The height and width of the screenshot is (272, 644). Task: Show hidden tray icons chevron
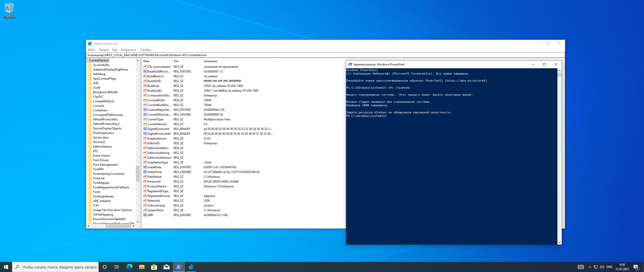pyautogui.click(x=590, y=267)
